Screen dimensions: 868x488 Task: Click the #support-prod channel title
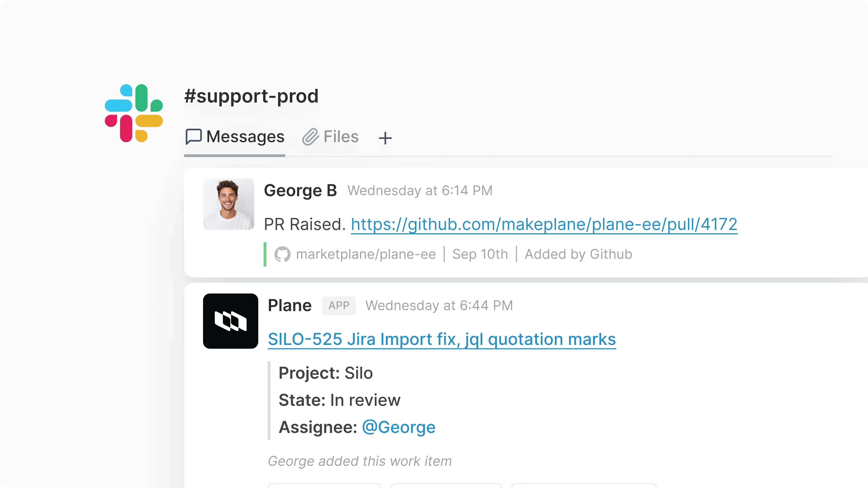pos(251,96)
